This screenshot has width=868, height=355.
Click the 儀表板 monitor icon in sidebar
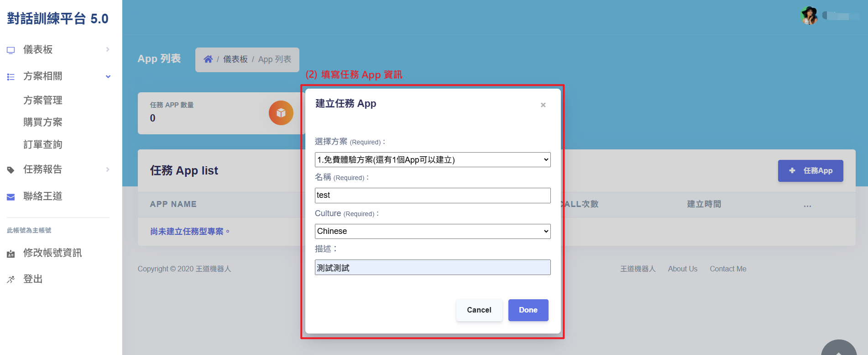point(11,50)
